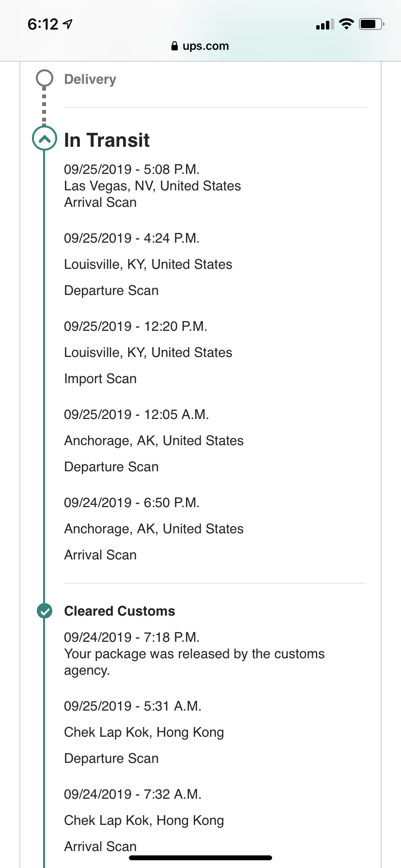Tap the 6:12 clock in status bar
The height and width of the screenshot is (868, 401).
point(43,24)
